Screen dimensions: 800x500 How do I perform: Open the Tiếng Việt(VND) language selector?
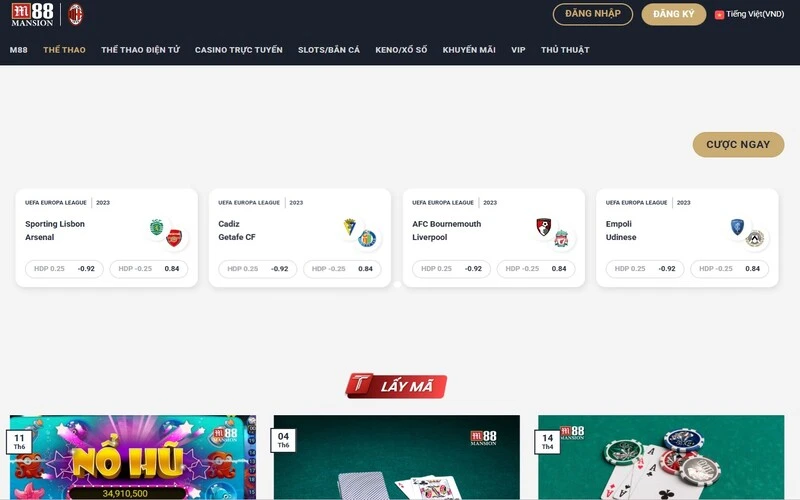[749, 14]
